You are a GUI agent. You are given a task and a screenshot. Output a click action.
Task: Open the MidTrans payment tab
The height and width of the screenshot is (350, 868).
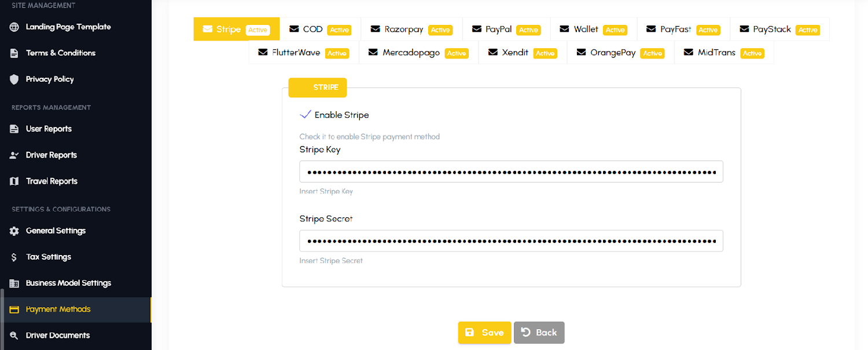[724, 52]
